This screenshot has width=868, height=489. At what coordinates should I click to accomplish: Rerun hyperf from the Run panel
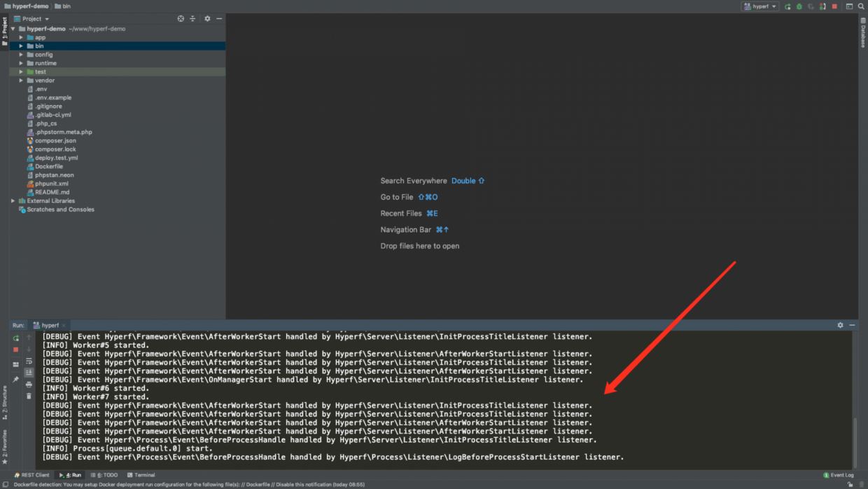click(15, 338)
